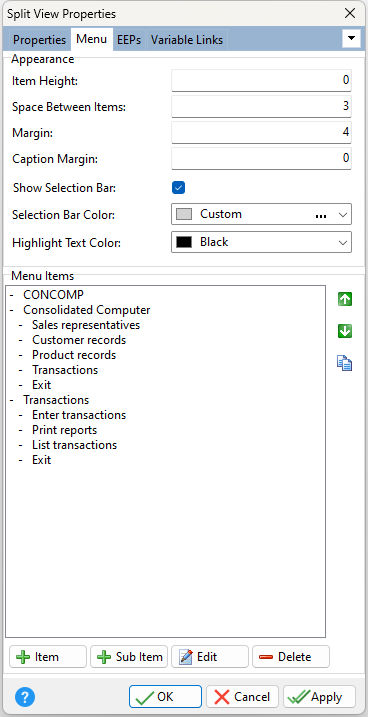This screenshot has width=368, height=717.
Task: Open the EEPs tab
Action: (x=129, y=40)
